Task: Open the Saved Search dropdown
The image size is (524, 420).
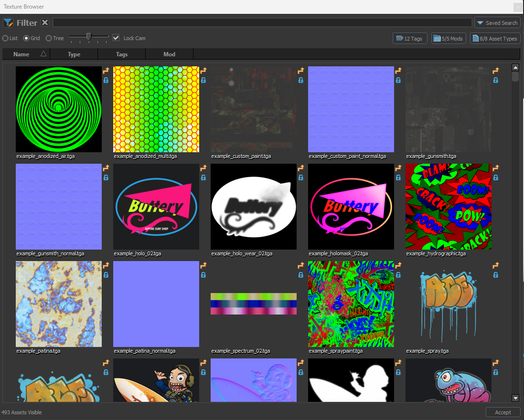Action: click(497, 23)
